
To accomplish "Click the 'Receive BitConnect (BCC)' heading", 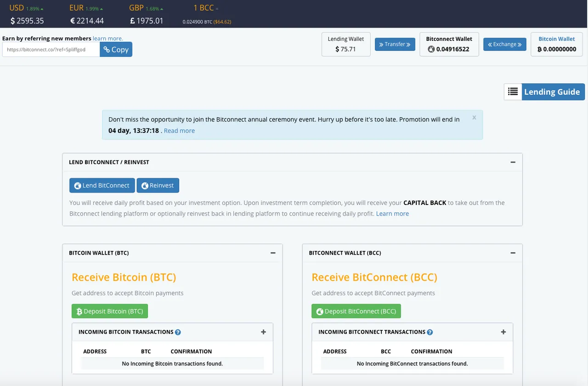I will coord(374,277).
